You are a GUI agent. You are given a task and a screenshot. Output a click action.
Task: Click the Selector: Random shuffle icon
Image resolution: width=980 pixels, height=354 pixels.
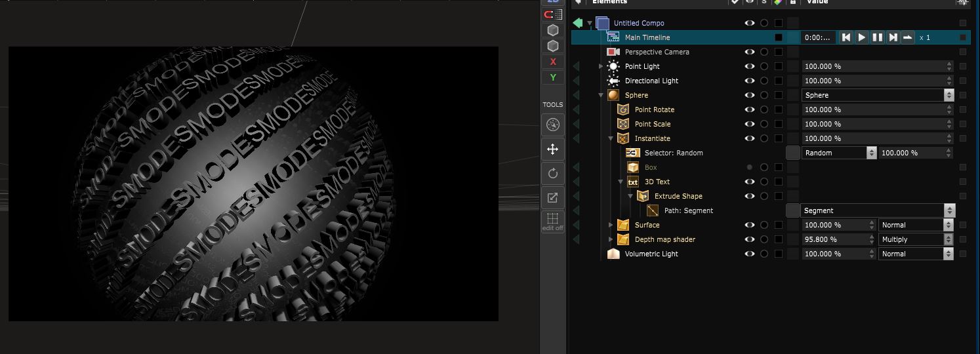click(633, 153)
